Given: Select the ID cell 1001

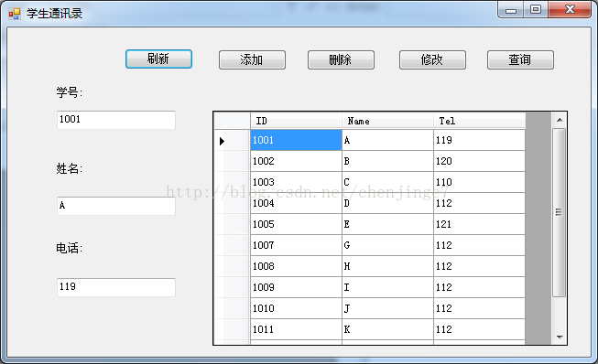Looking at the screenshot, I should (x=296, y=140).
